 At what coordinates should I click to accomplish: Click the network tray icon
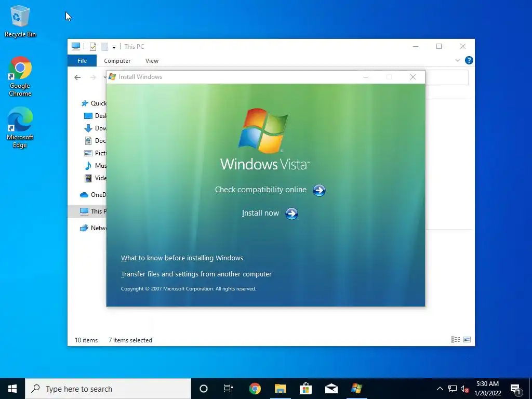[x=453, y=389]
